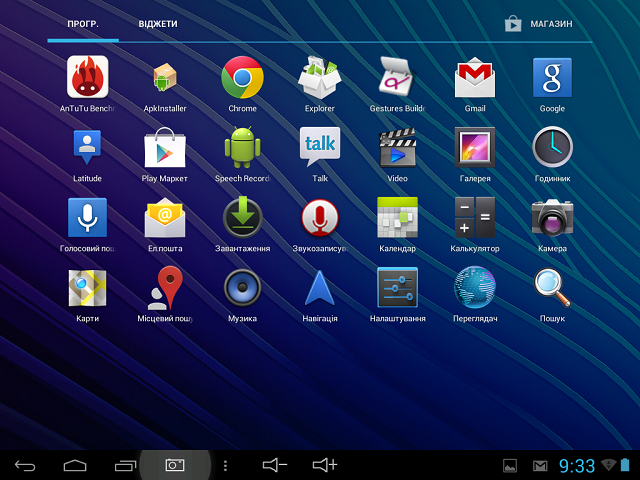Viewport: 640px width, 480px height.
Task: Open the Gmail app
Action: (475, 78)
